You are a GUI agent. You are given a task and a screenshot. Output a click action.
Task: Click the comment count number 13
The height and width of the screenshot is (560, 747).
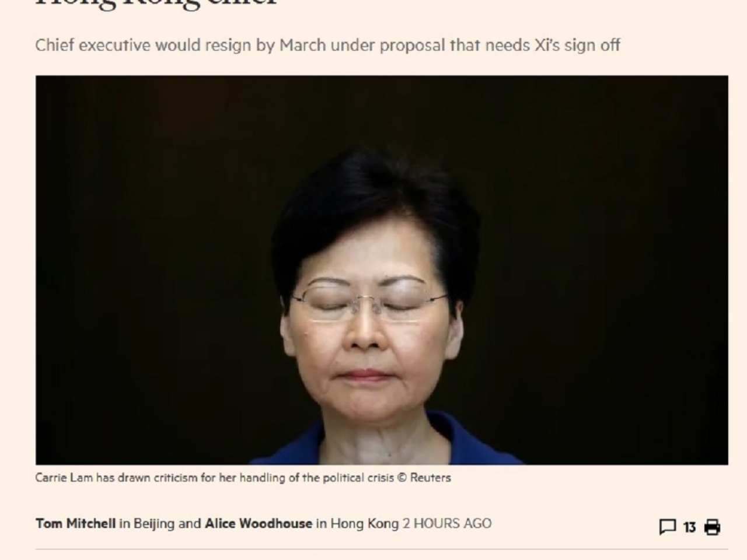coord(689,527)
